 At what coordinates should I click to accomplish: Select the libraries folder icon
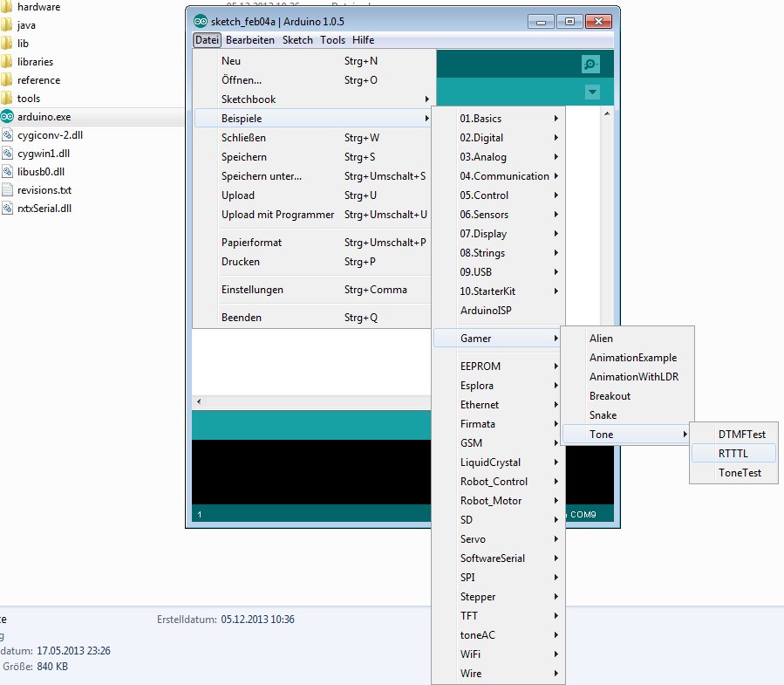coord(8,62)
